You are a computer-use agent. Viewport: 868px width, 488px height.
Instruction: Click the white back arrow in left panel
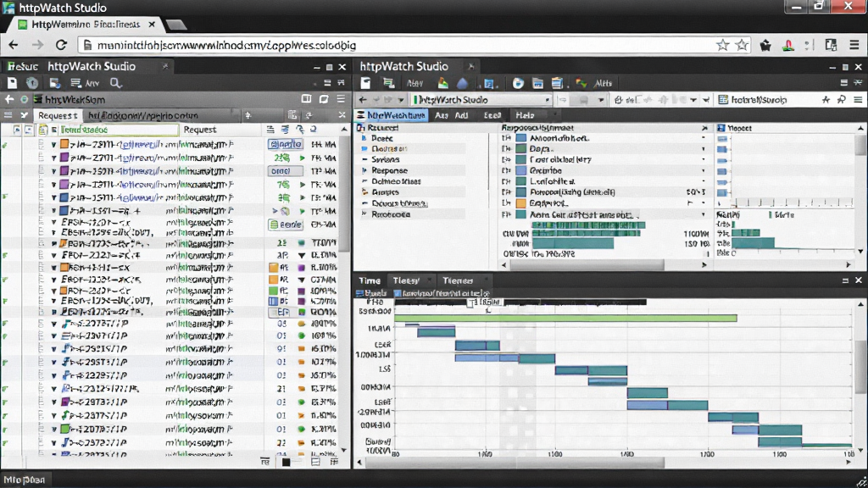pos(9,100)
